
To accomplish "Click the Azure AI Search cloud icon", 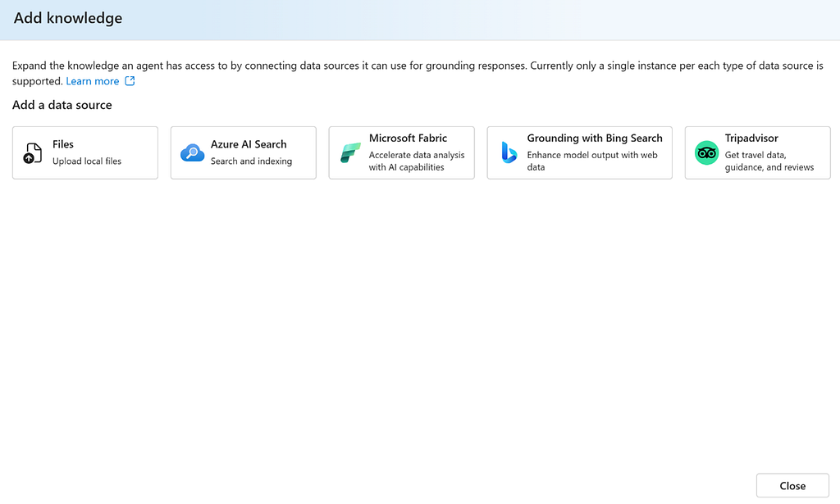I will [x=192, y=153].
